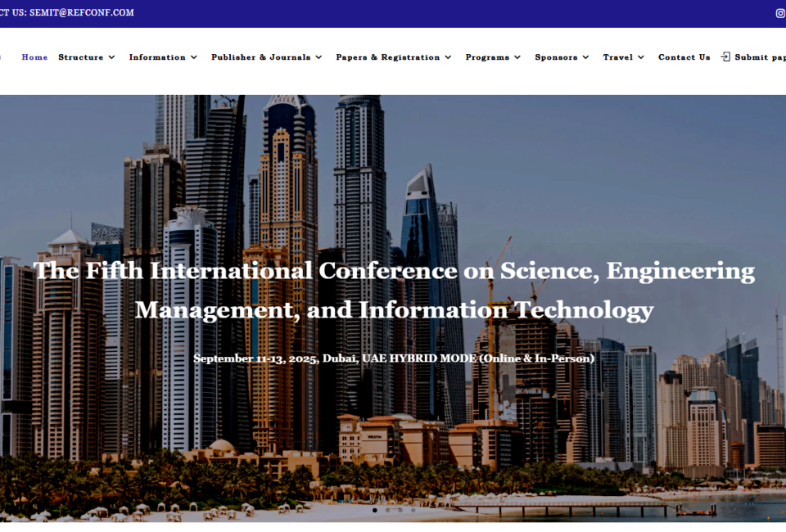Jump to the third carousel slide dot

[x=400, y=510]
